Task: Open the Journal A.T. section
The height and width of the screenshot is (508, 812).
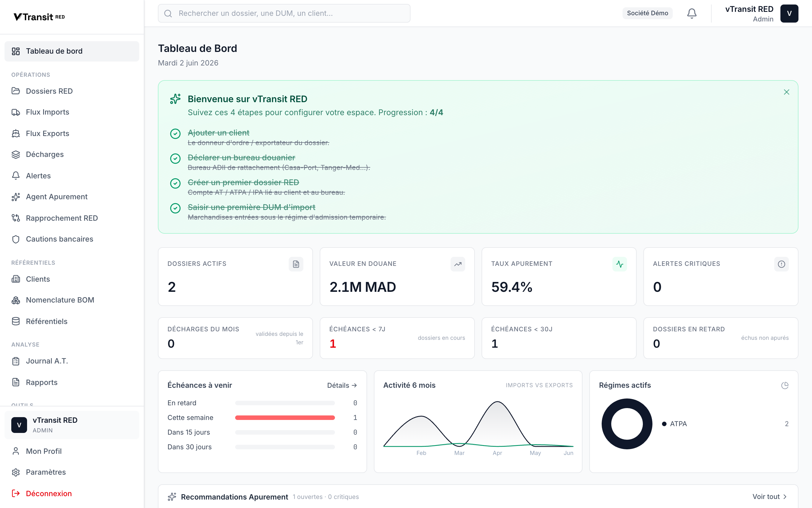Action: pos(72,361)
